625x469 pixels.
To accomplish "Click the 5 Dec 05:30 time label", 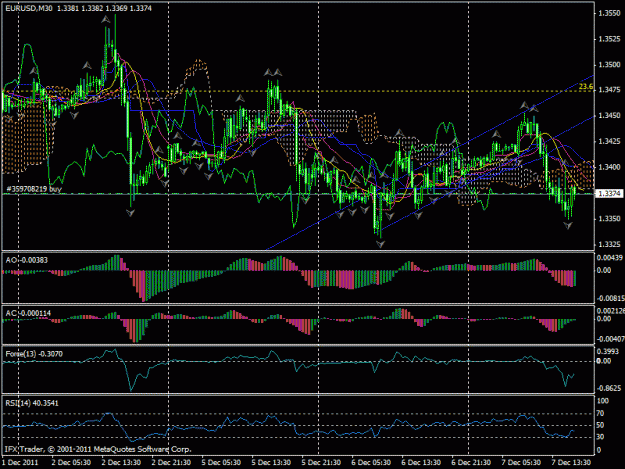I will (x=221, y=463).
